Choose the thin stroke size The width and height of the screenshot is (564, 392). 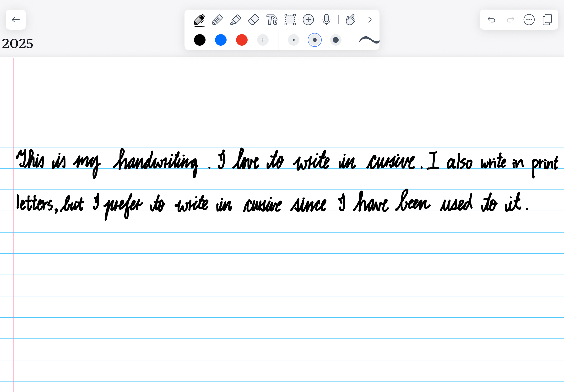pos(294,40)
